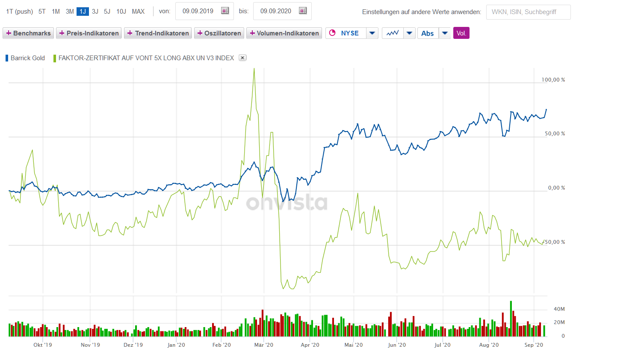Image resolution: width=644 pixels, height=354 pixels.
Task: Expand the chart type dropdown arrow
Action: 409,33
